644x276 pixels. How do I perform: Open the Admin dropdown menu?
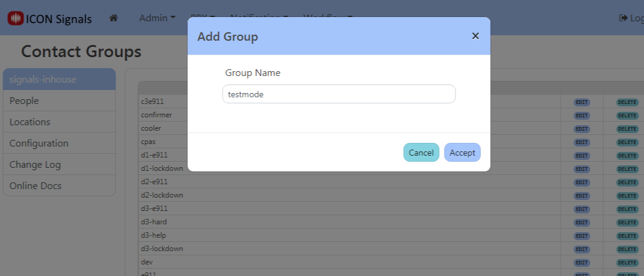[158, 18]
